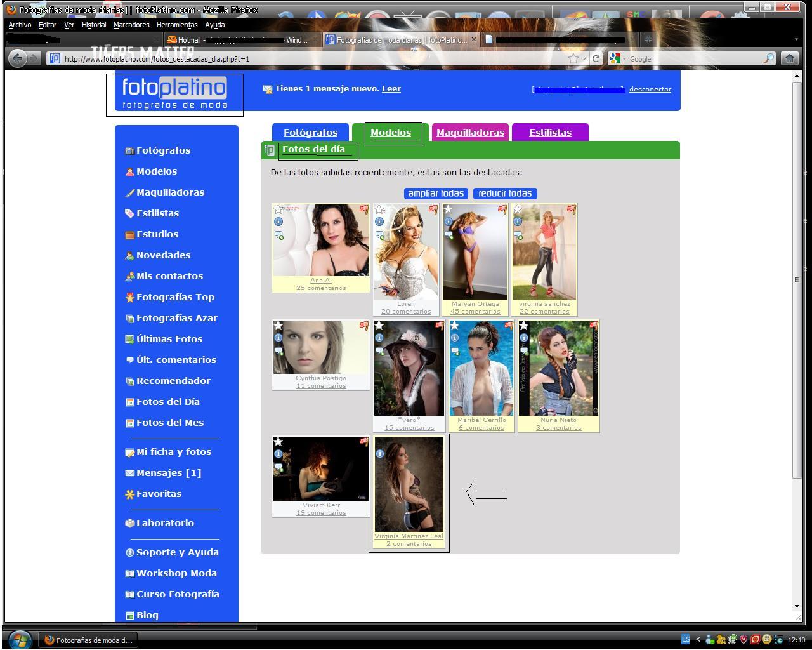Screen dimensions: 812x650
Task: Bookmark this page using the URL bar star
Action: (x=573, y=58)
